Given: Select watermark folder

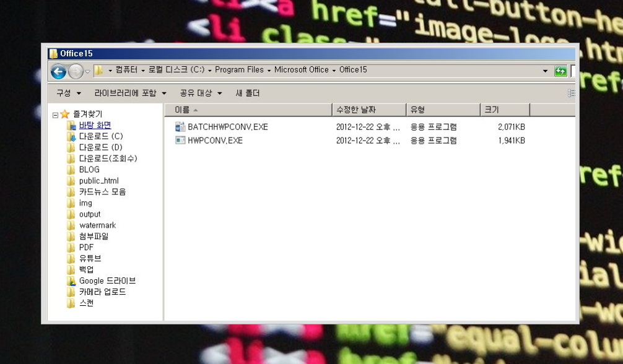Looking at the screenshot, I should coord(97,225).
